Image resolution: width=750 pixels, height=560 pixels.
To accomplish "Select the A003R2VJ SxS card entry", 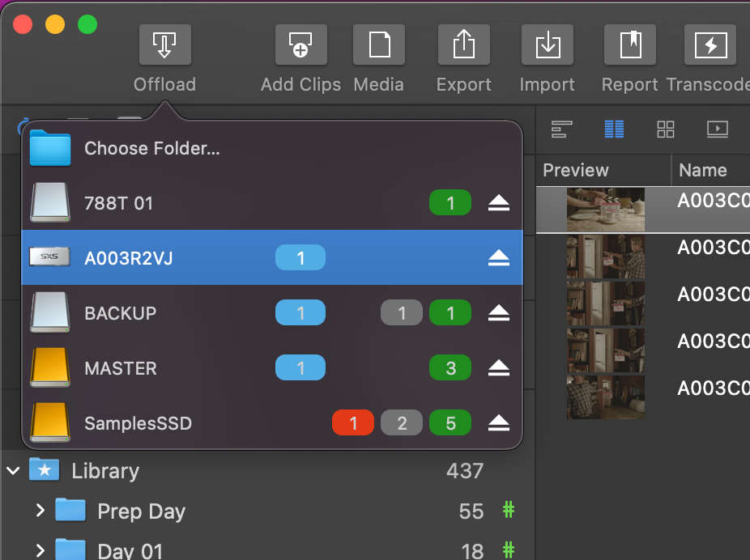I will pos(128,258).
